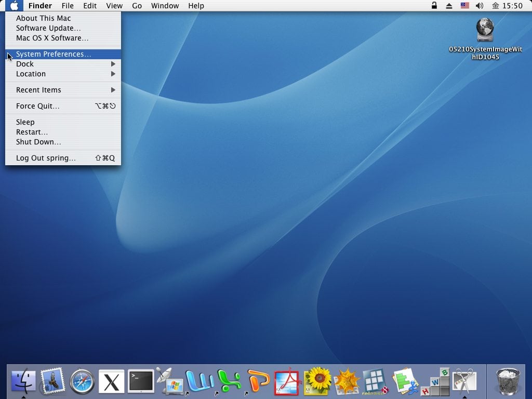
Task: Launch Mail eagle stamp icon
Action: tap(52, 382)
